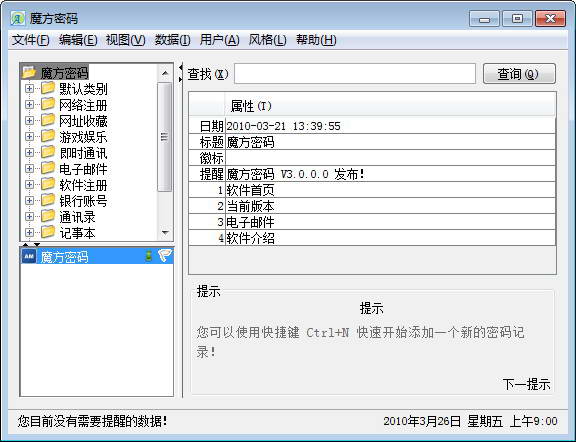Click the 网络注册 folder icon
Image resolution: width=576 pixels, height=442 pixels.
[x=48, y=104]
